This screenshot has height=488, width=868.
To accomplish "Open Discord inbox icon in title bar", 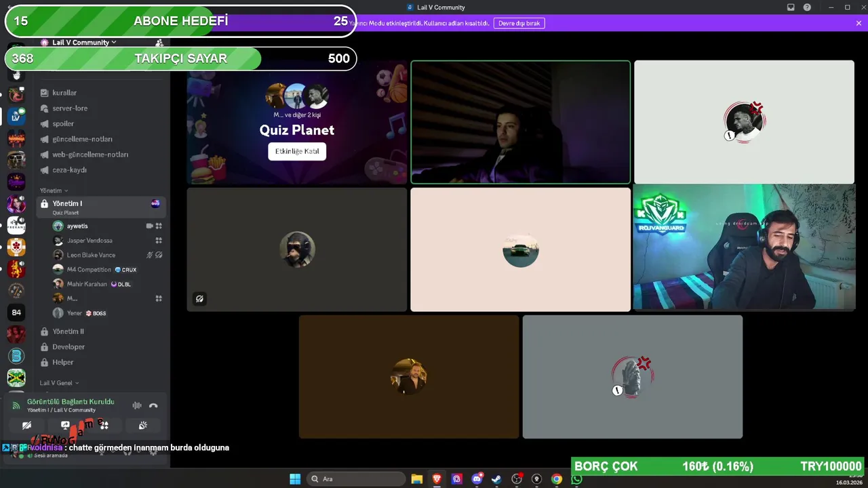I will [791, 7].
